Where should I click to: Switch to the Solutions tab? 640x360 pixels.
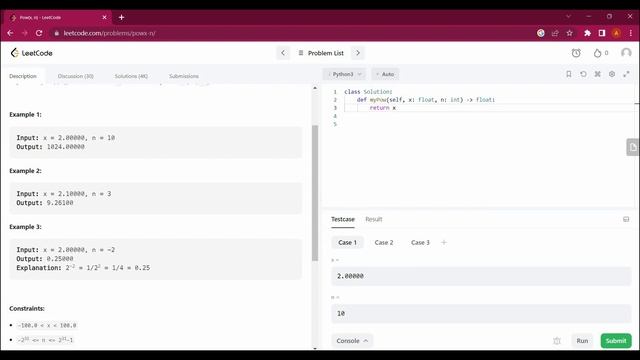pos(131,76)
